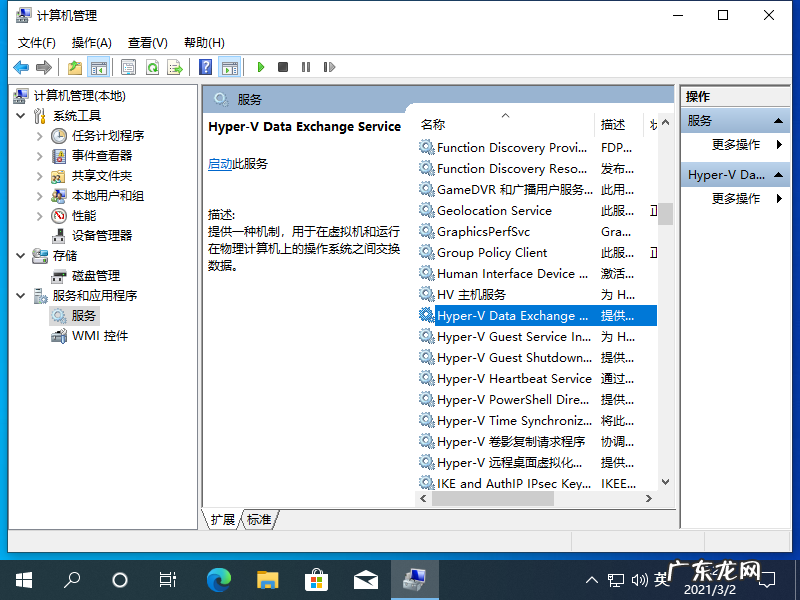Image resolution: width=800 pixels, height=600 pixels.
Task: Collapse the 系统工具 tree node
Action: (x=20, y=115)
